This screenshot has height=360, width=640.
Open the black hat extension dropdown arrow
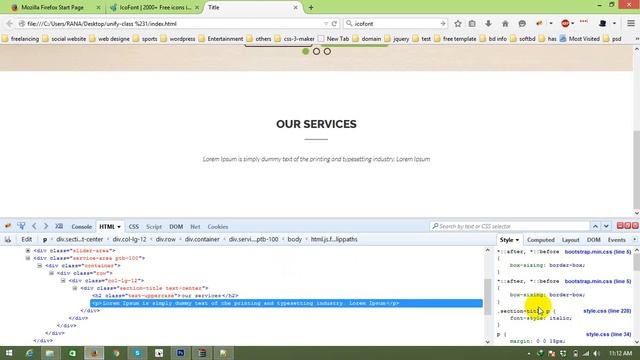614,24
